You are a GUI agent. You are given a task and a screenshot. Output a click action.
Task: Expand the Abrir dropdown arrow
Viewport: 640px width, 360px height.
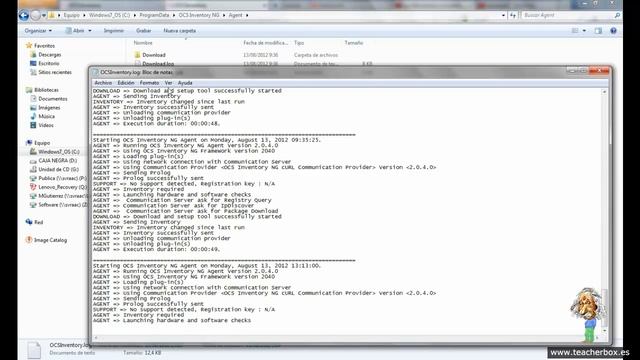[x=90, y=31]
